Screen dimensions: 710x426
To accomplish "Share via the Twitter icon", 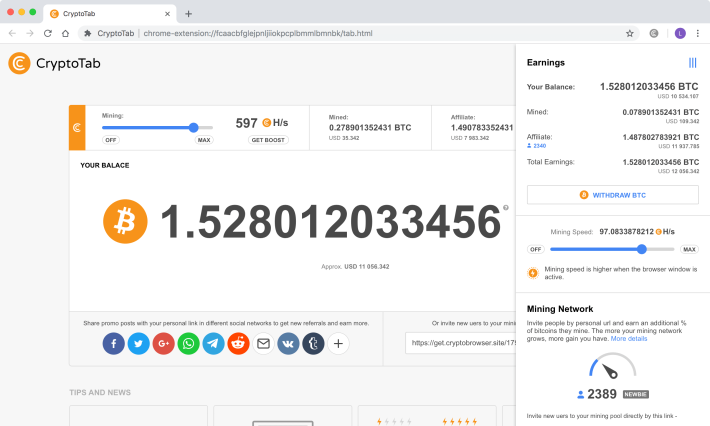I will pos(139,344).
